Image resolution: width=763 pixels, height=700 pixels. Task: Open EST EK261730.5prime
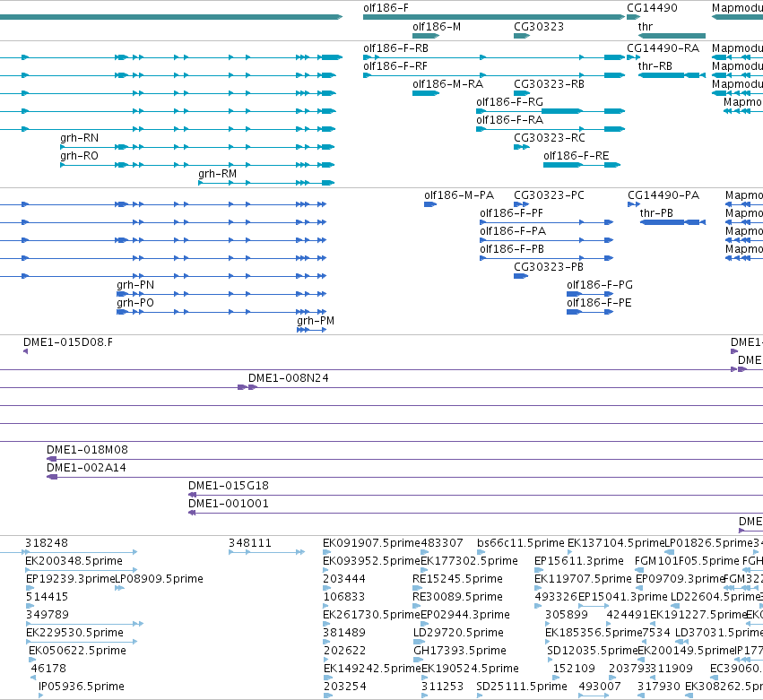327,624
